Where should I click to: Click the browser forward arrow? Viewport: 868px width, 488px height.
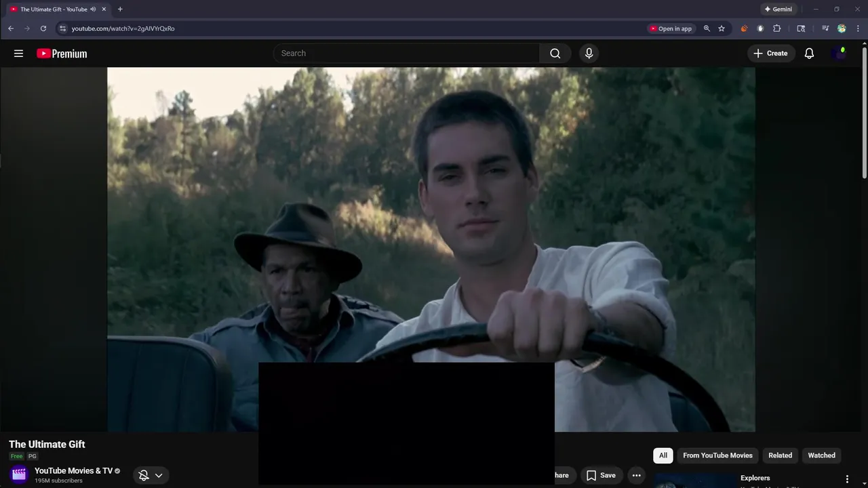click(x=27, y=28)
